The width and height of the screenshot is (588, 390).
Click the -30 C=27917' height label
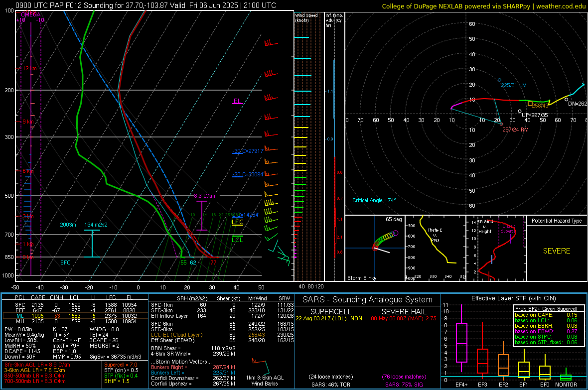click(248, 151)
